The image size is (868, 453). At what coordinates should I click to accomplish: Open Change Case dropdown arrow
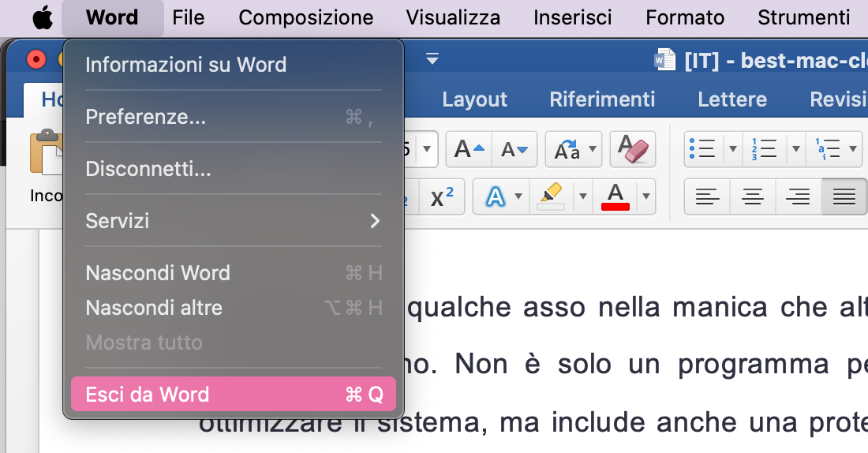click(x=593, y=149)
